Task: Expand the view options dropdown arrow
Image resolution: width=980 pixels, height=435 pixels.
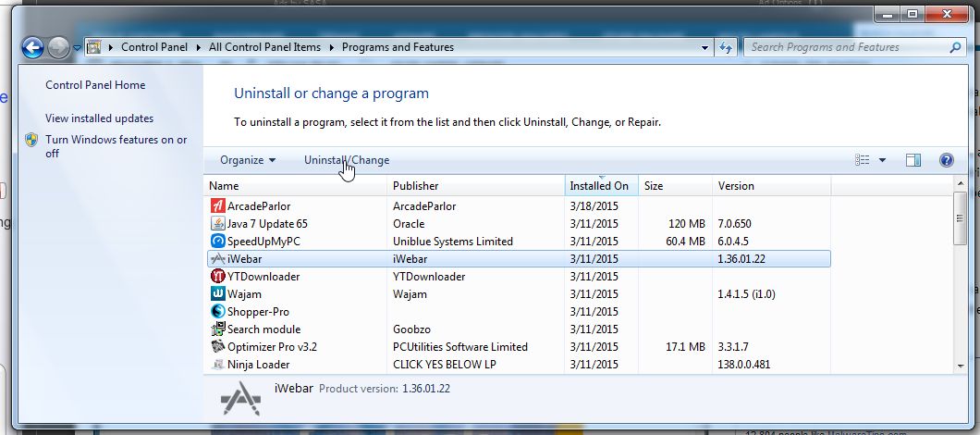Action: [883, 160]
